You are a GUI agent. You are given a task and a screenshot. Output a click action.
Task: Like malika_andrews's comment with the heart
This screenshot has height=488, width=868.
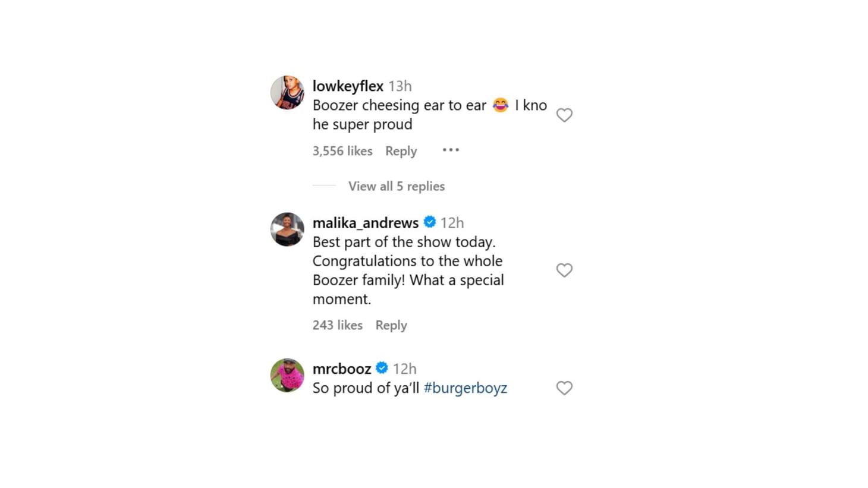click(564, 270)
